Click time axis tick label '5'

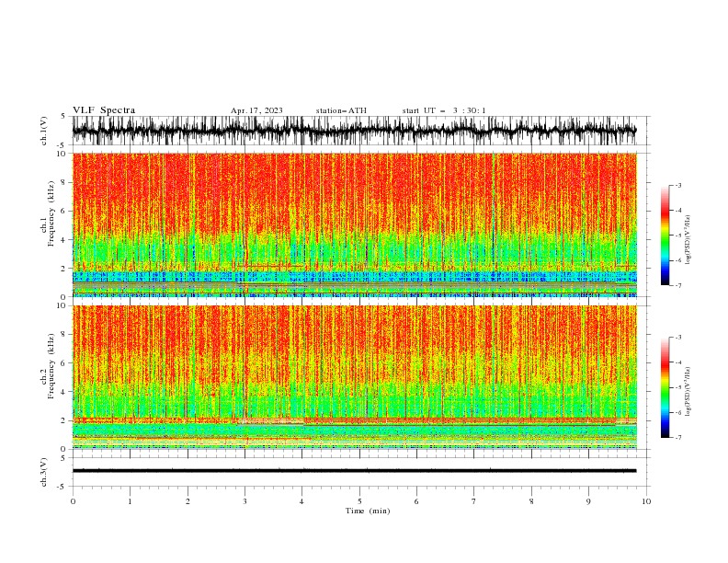359,501
